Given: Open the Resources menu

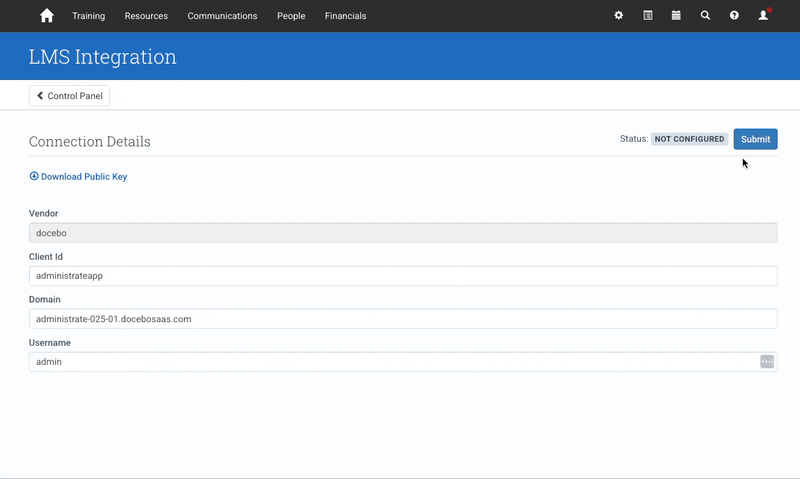Looking at the screenshot, I should point(146,16).
